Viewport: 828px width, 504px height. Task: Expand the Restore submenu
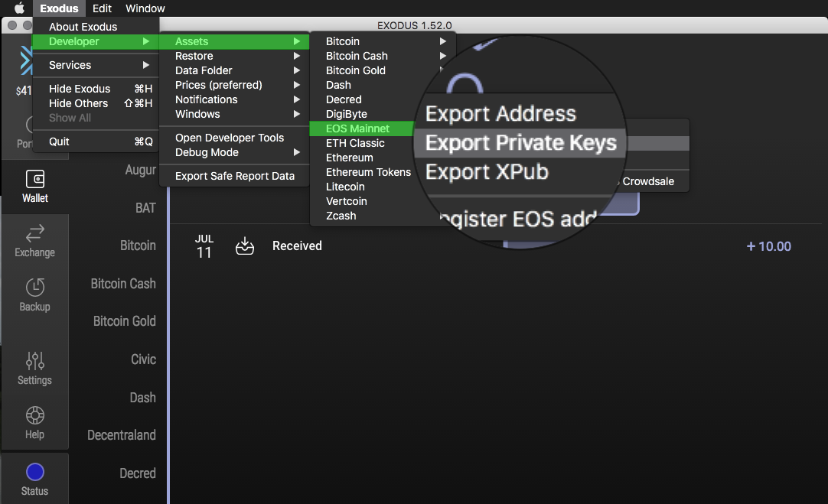coord(234,55)
